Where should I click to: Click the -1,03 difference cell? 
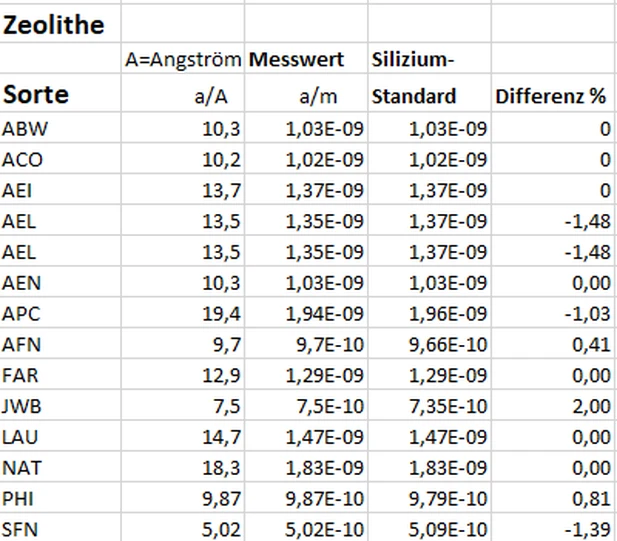pos(588,314)
